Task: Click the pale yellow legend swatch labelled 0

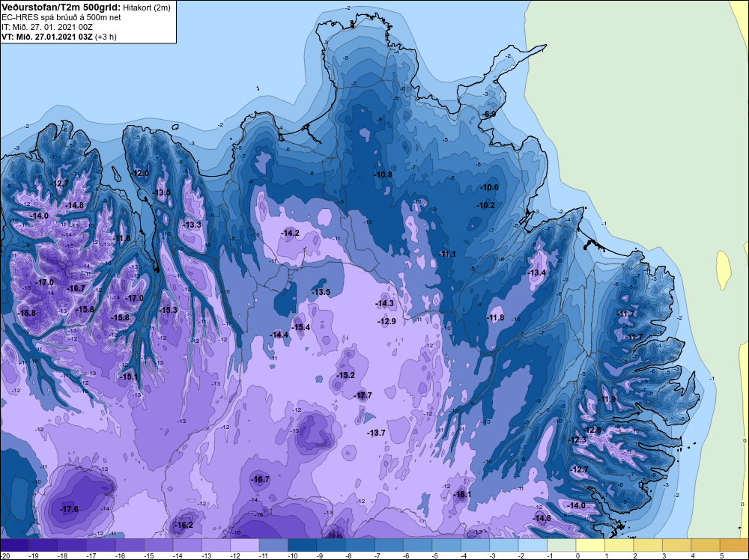Action: click(590, 545)
